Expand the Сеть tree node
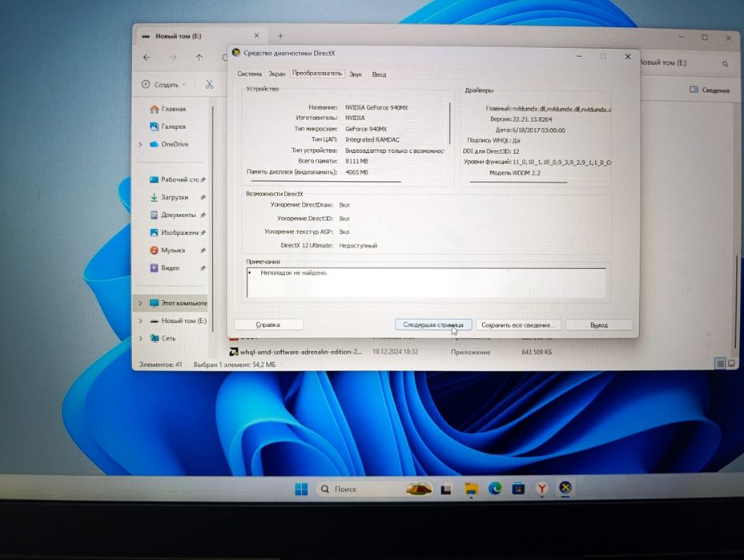 pos(140,338)
